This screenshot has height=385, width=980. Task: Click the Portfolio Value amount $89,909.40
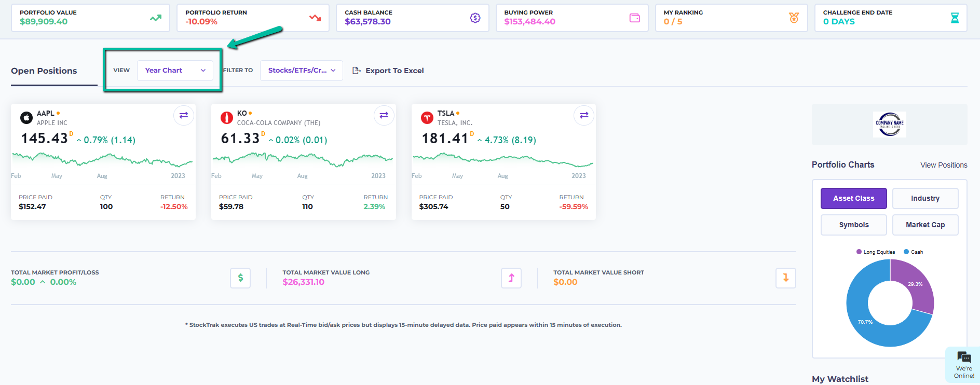[44, 22]
